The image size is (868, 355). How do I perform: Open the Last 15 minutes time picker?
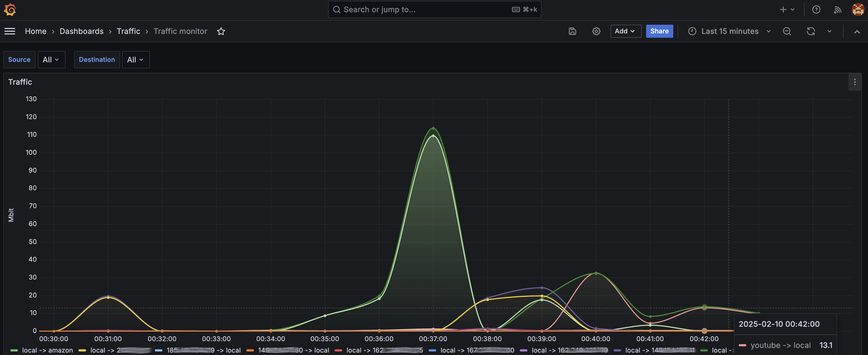(x=729, y=31)
